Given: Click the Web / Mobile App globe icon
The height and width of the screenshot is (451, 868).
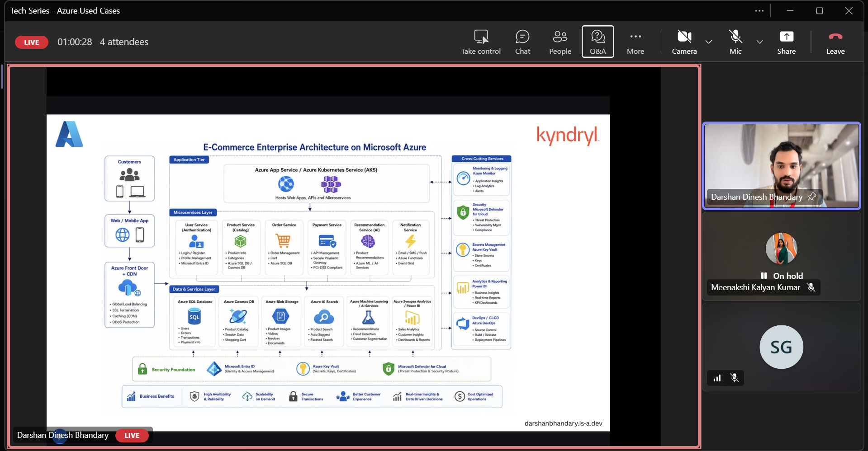Looking at the screenshot, I should [122, 235].
